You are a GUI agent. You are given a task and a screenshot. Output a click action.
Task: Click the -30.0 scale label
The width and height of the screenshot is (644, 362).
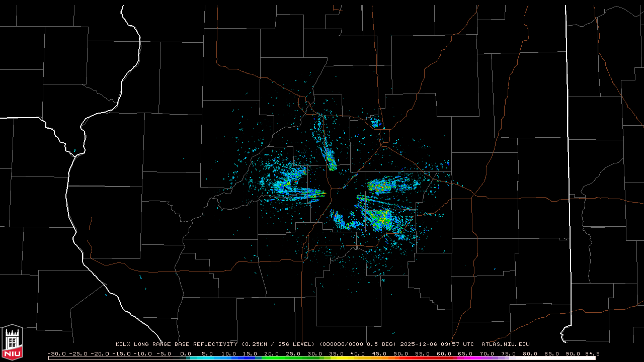(57, 353)
